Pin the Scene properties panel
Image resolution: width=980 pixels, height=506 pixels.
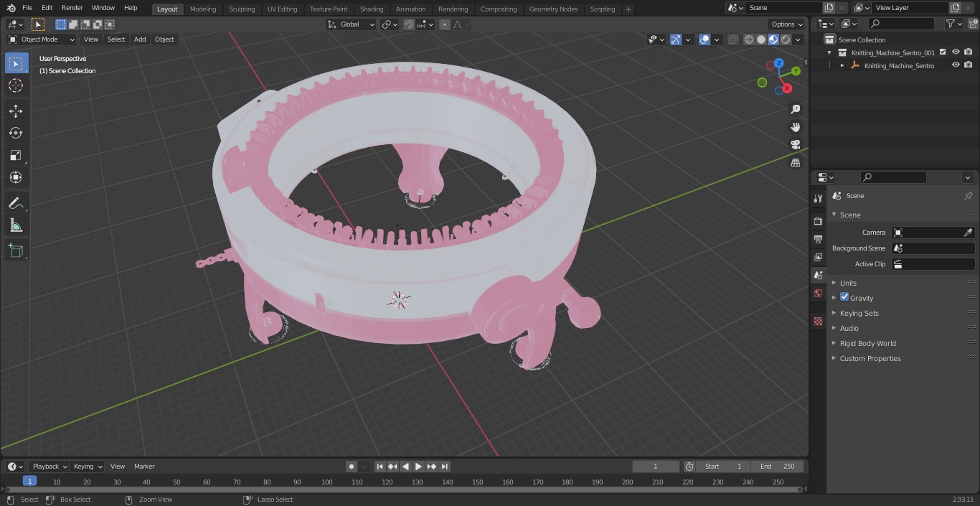(x=968, y=196)
